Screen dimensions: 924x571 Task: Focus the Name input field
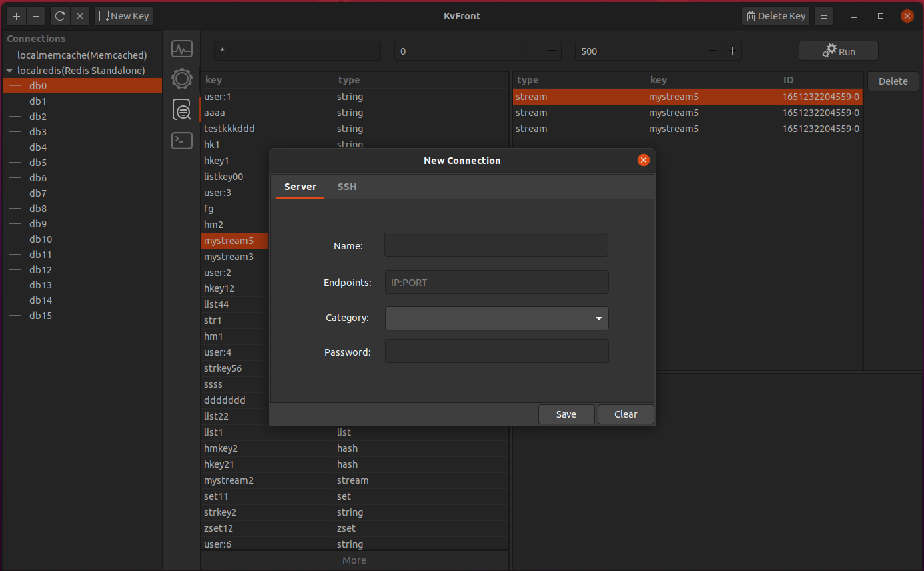click(496, 245)
